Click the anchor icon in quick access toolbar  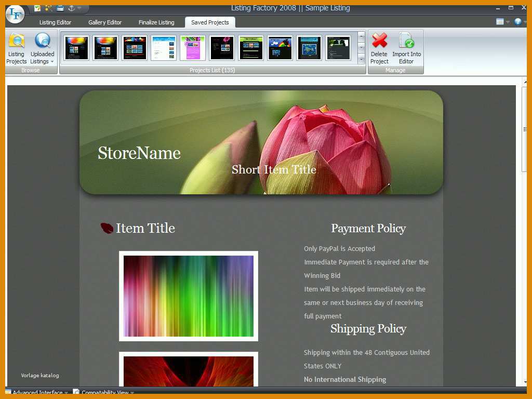[71, 8]
